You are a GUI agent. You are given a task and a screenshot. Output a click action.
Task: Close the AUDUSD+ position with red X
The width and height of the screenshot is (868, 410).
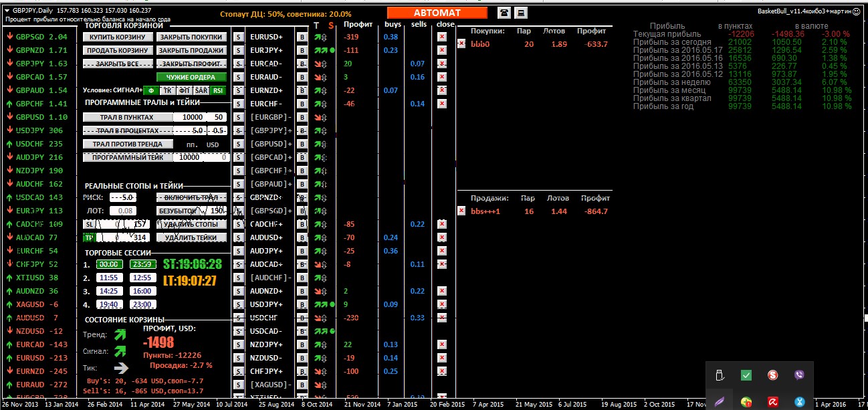pos(441,238)
